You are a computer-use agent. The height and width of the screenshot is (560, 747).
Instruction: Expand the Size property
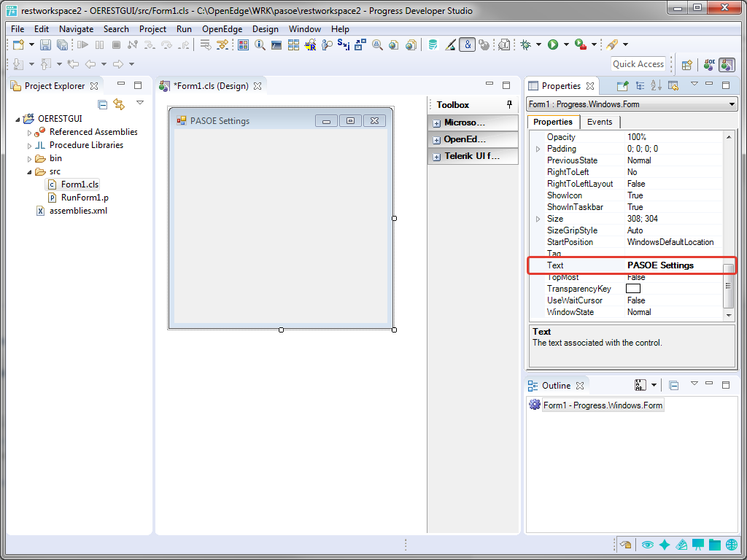click(x=538, y=219)
